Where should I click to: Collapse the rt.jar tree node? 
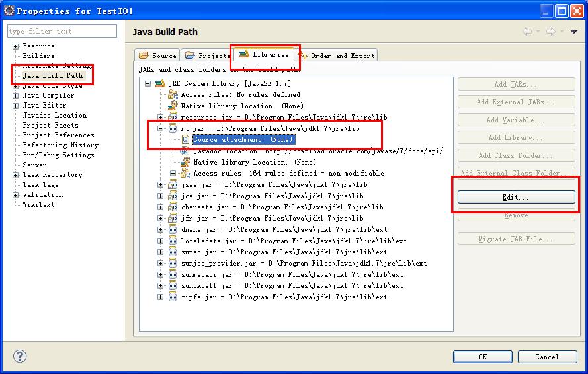coord(160,128)
